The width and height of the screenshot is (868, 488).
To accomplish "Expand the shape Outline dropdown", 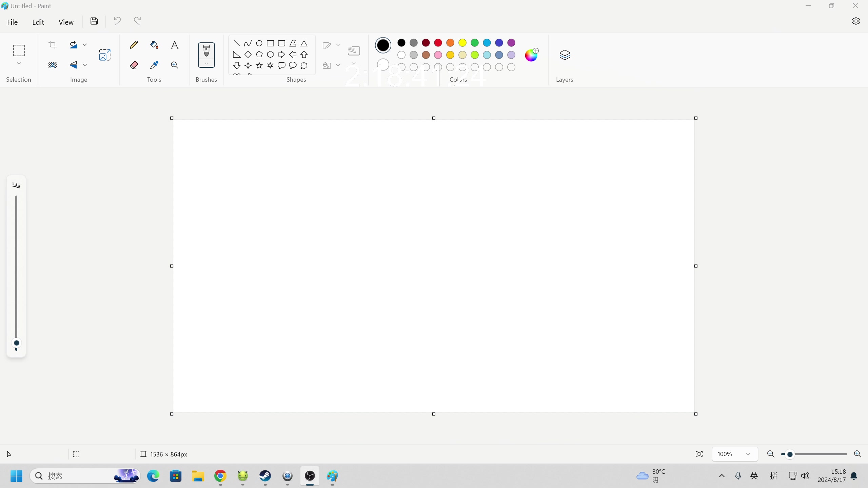I will pos(338,45).
